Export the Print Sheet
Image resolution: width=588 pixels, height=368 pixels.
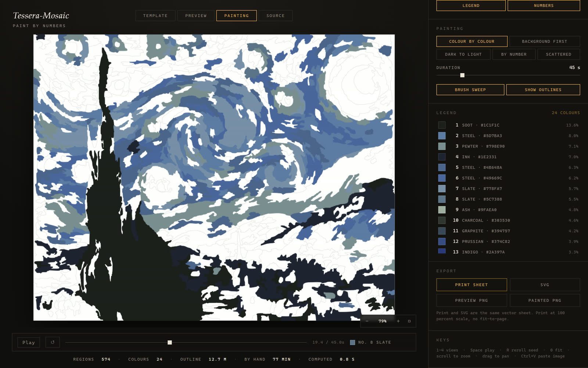[472, 285]
